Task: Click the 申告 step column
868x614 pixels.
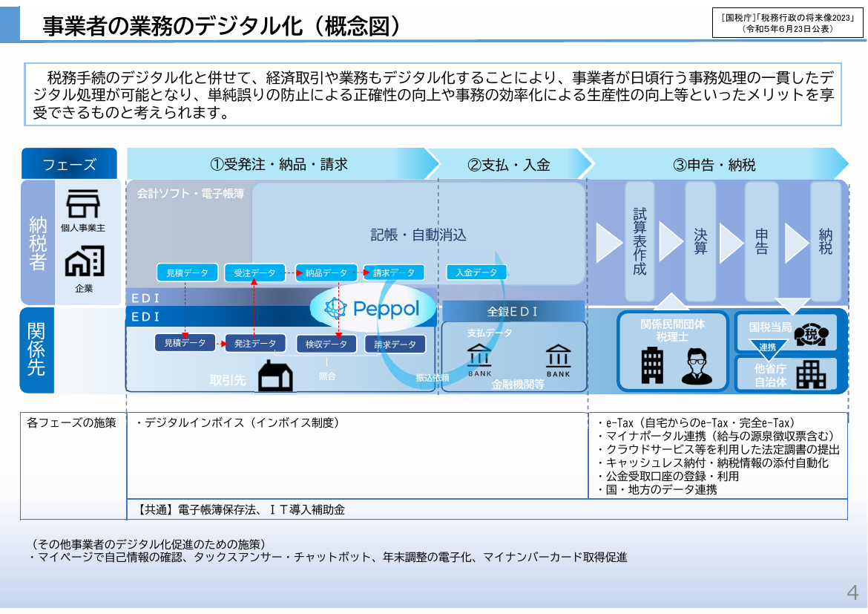Action: [x=762, y=241]
